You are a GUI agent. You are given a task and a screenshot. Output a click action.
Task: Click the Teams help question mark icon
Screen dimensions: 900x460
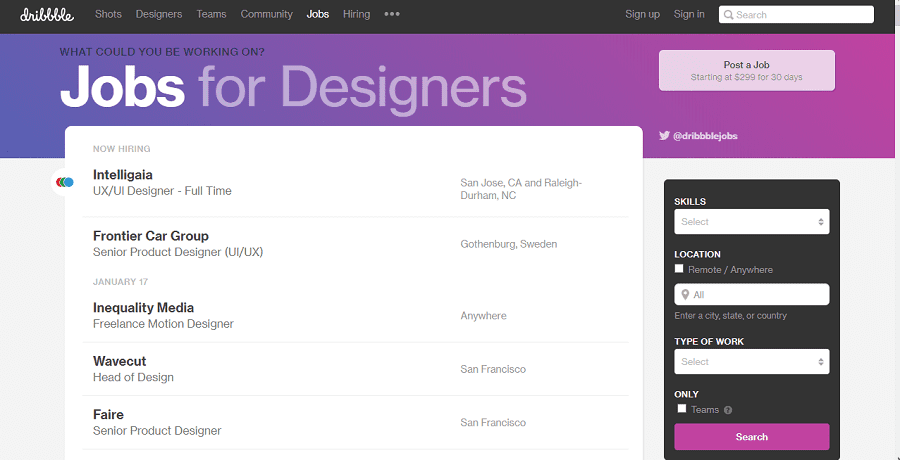coord(728,410)
